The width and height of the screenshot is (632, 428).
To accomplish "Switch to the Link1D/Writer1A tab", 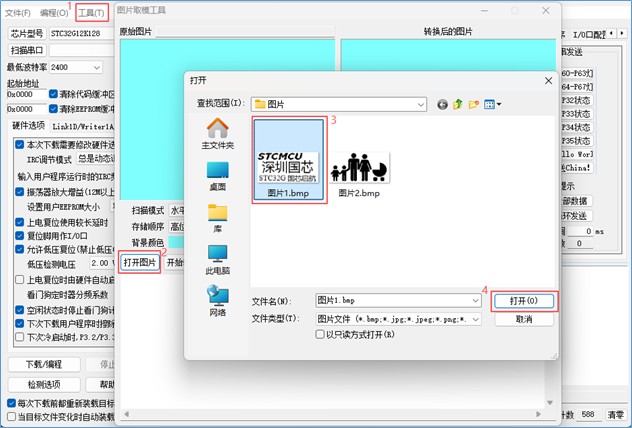I will coord(83,127).
